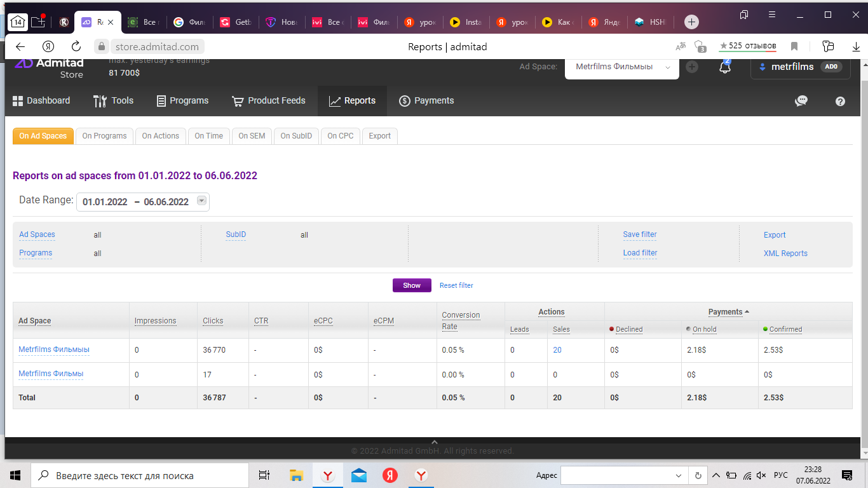Screen dimensions: 868x488
Task: Open Task View on the taskbar
Action: click(264, 475)
